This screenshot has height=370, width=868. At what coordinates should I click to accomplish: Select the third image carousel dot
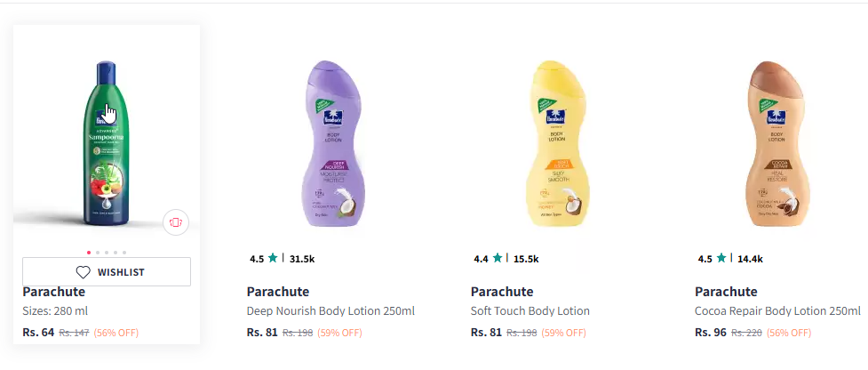(107, 253)
